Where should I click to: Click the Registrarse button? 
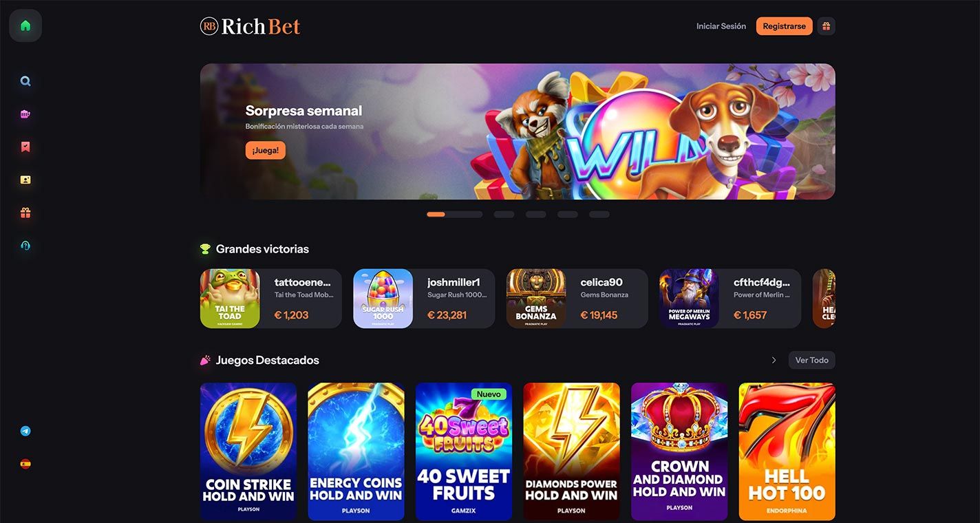pyautogui.click(x=784, y=26)
